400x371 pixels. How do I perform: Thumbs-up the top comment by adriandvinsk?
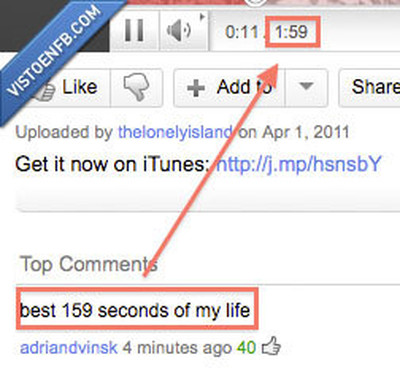point(271,346)
